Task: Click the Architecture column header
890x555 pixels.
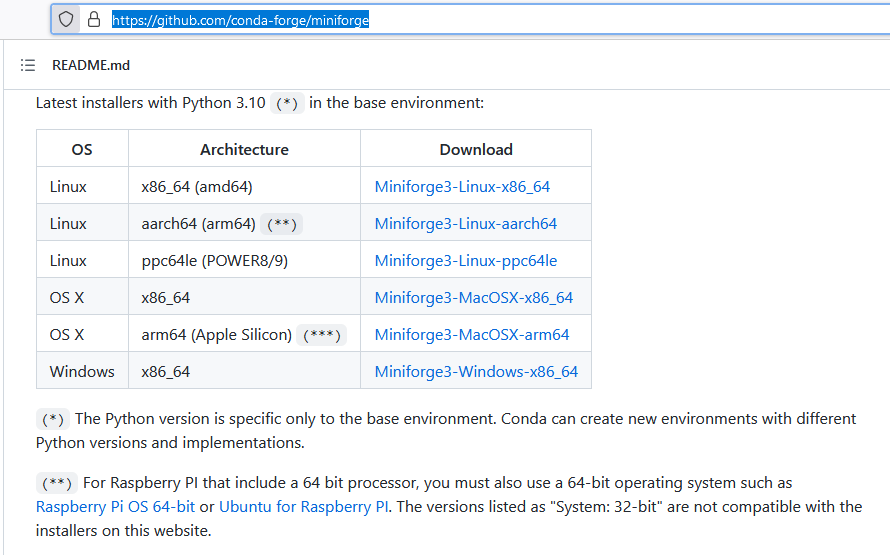Action: (244, 149)
